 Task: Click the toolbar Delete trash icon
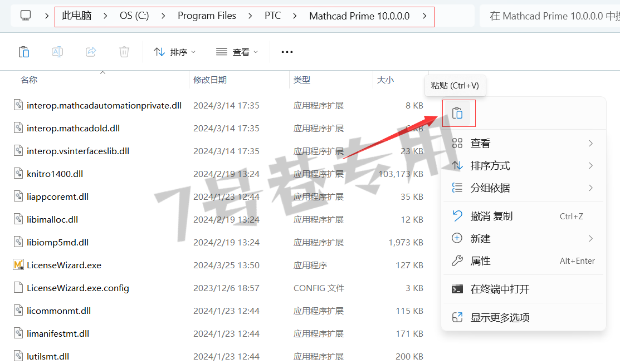pos(124,52)
